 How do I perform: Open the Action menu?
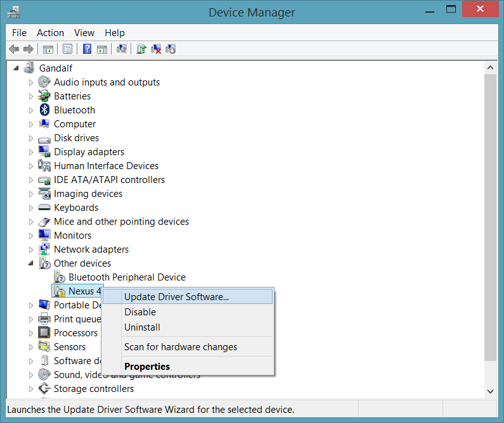click(50, 33)
